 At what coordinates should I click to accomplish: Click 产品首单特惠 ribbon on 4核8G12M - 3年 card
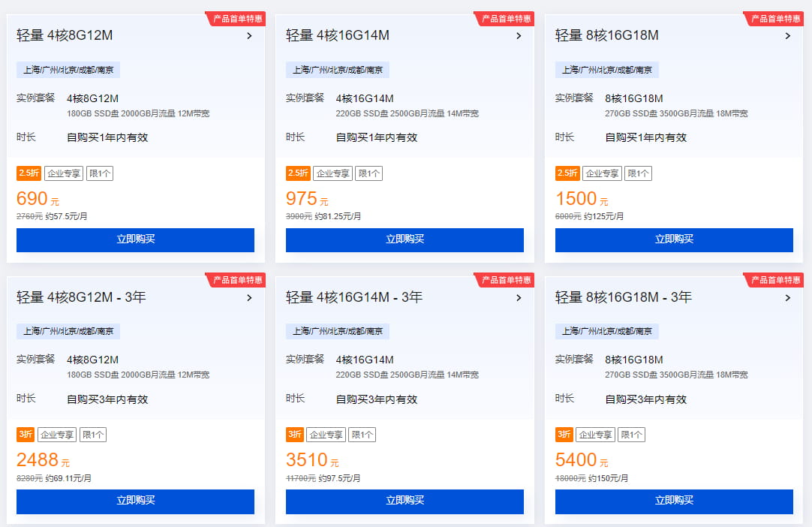pos(236,280)
